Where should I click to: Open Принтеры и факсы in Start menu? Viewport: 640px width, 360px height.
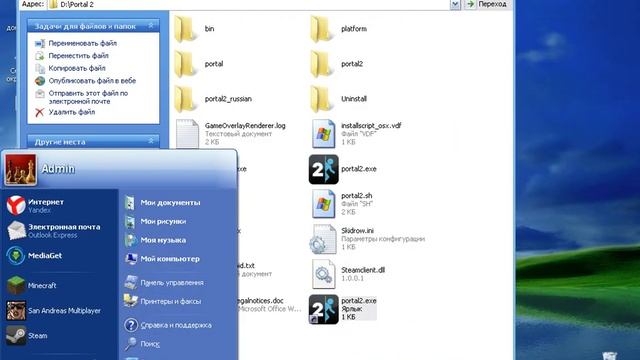click(163, 301)
